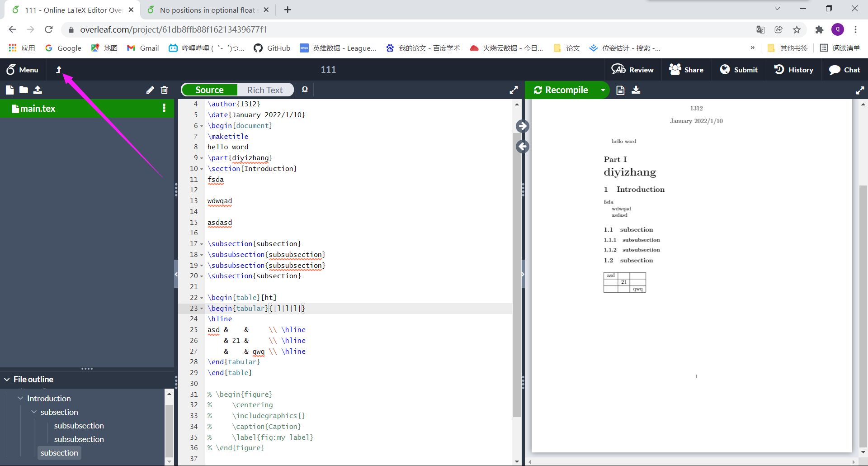Collapse first subsection in outline

tap(34, 412)
